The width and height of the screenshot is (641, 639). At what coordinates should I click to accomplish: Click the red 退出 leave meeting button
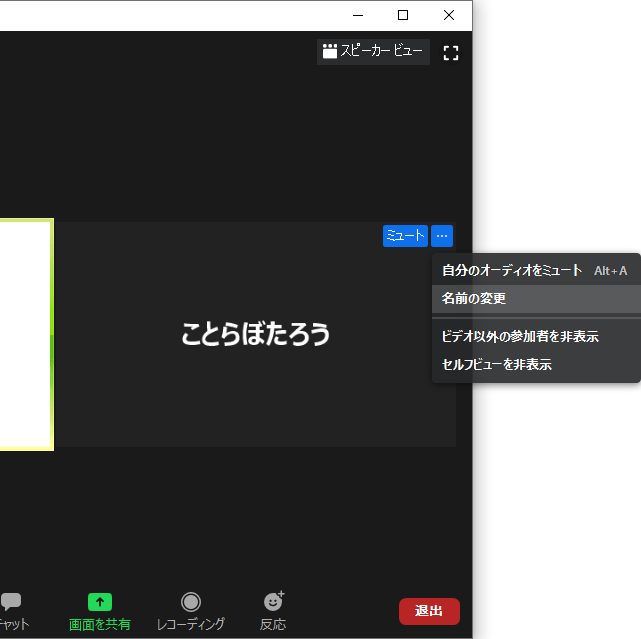pyautogui.click(x=429, y=611)
